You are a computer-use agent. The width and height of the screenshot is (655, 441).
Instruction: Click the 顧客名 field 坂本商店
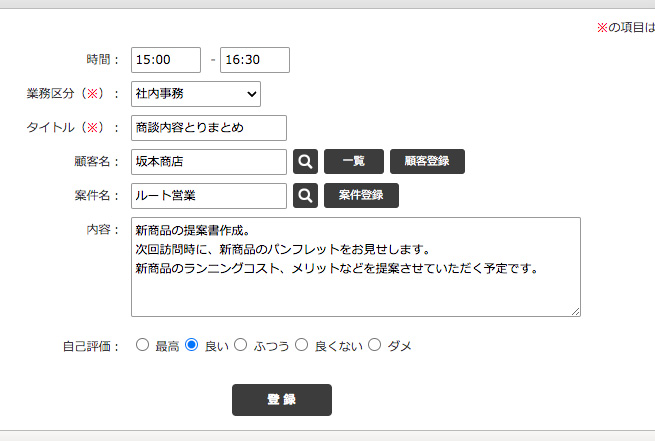click(209, 162)
